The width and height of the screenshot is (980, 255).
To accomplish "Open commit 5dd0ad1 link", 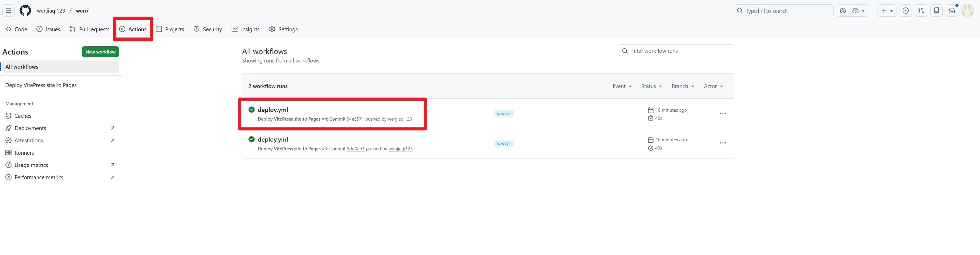I will click(355, 148).
